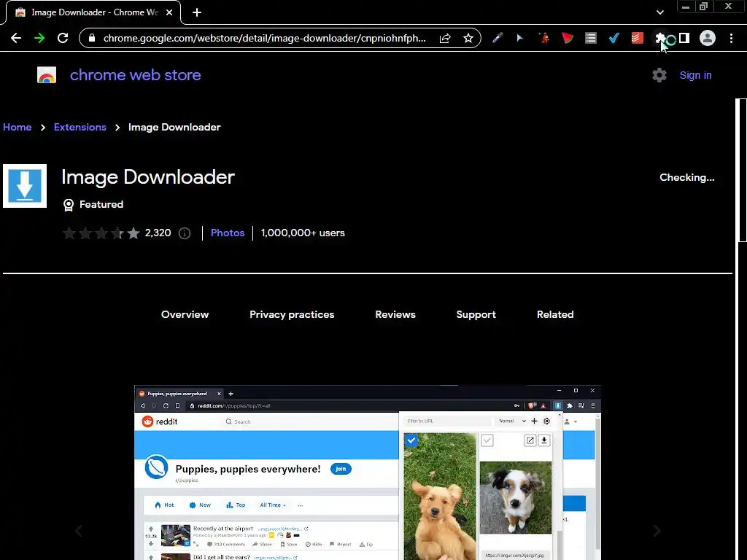Open the Reviews tab
Screen dimensions: 747x560
(395, 314)
